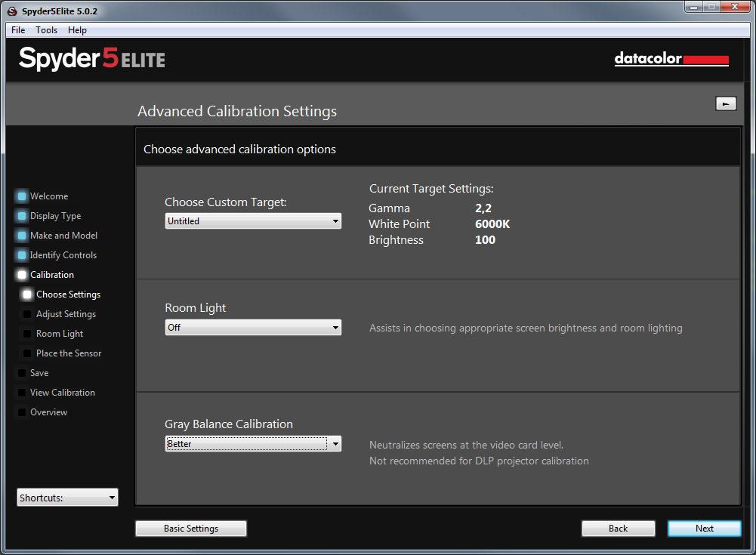Viewport: 756px width, 555px height.
Task: Open the Tools menu
Action: point(46,30)
